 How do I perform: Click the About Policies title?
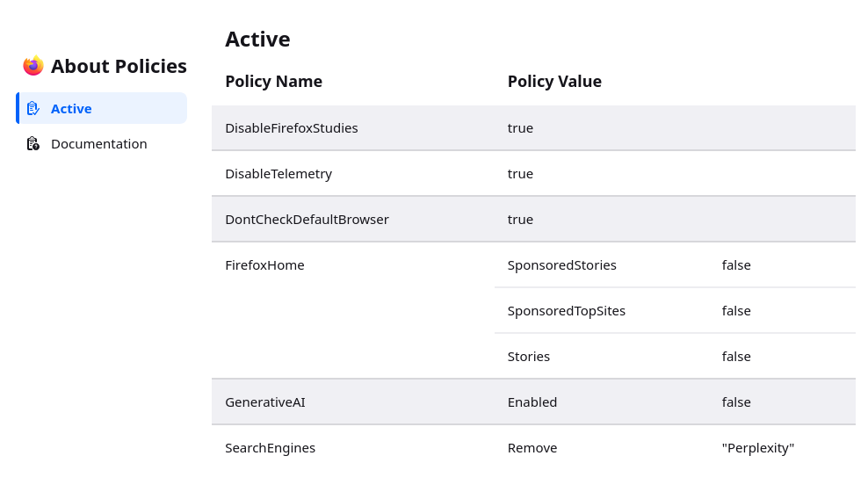tap(119, 66)
